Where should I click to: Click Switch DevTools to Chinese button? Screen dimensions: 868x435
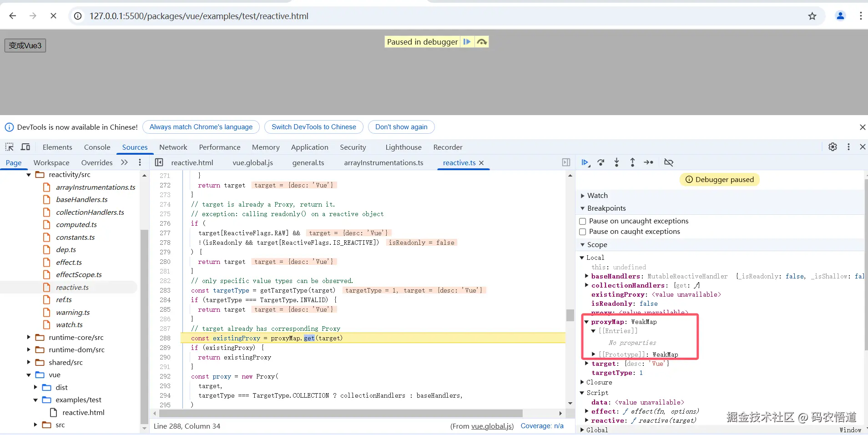pyautogui.click(x=313, y=127)
